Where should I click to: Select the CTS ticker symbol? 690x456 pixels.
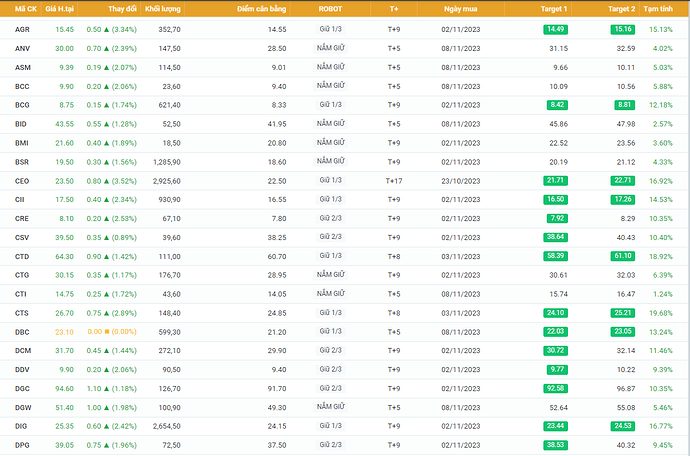tap(22, 313)
